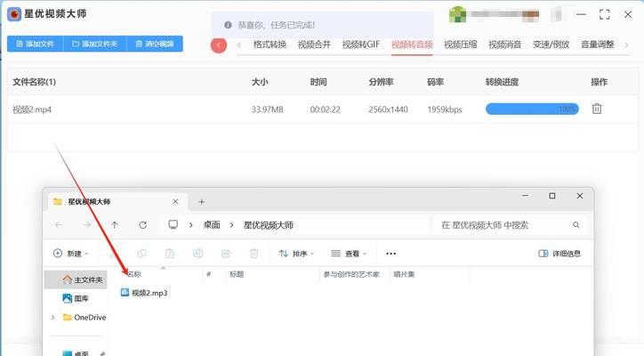Viewport: 644px width, 356px height.
Task: Toggle the 详细信息 details pane
Action: pyautogui.click(x=559, y=254)
